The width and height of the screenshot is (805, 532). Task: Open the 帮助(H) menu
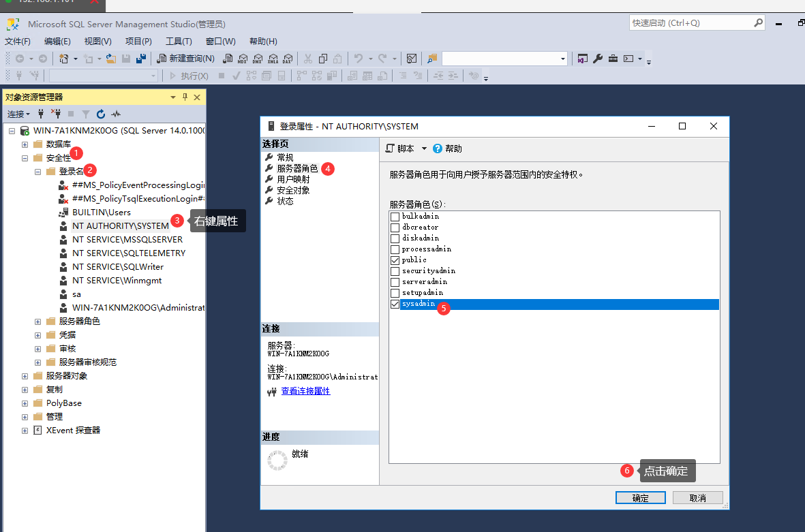[263, 41]
